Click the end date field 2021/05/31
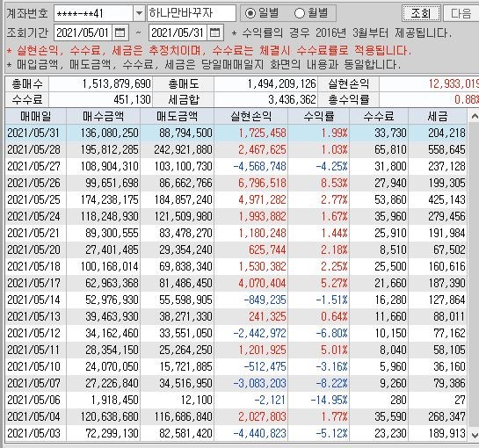This screenshot has width=479, height=448. coord(178,33)
